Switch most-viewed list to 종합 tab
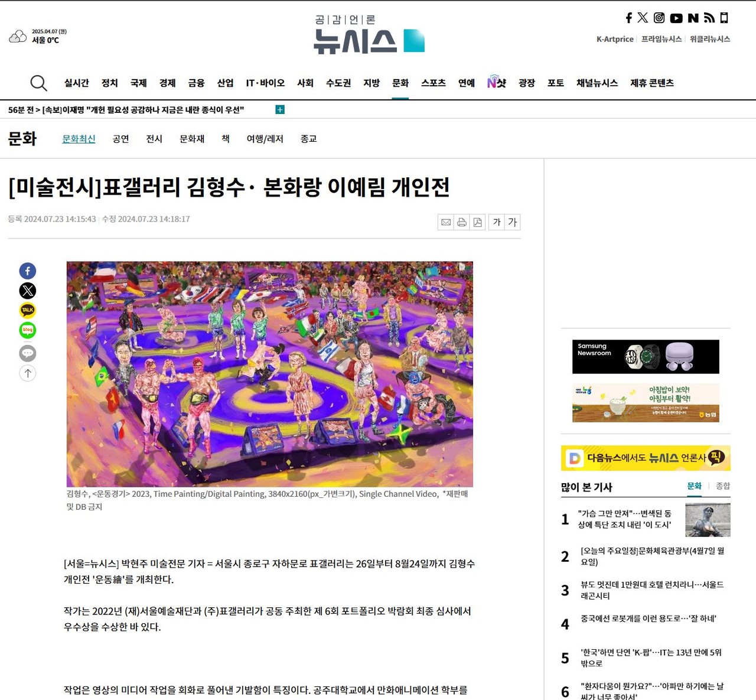 tap(723, 486)
